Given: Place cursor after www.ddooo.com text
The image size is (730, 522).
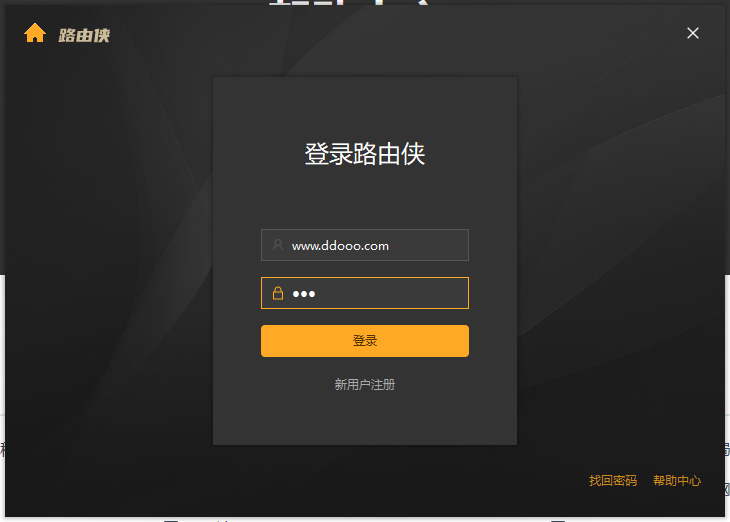Looking at the screenshot, I should [389, 246].
